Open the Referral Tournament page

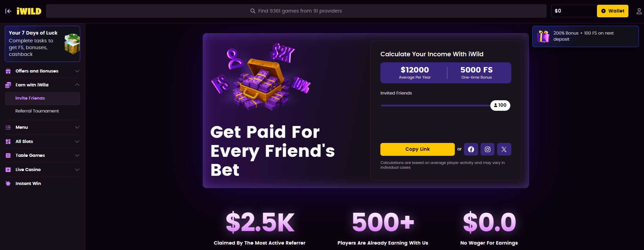tap(37, 111)
